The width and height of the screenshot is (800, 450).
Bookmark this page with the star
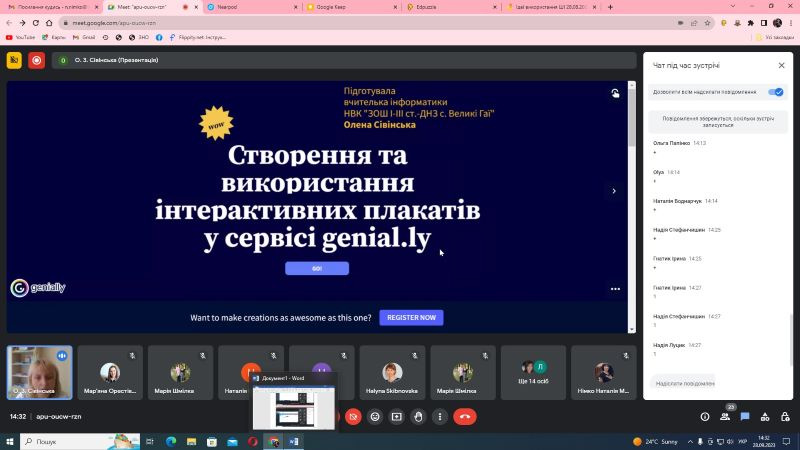707,23
